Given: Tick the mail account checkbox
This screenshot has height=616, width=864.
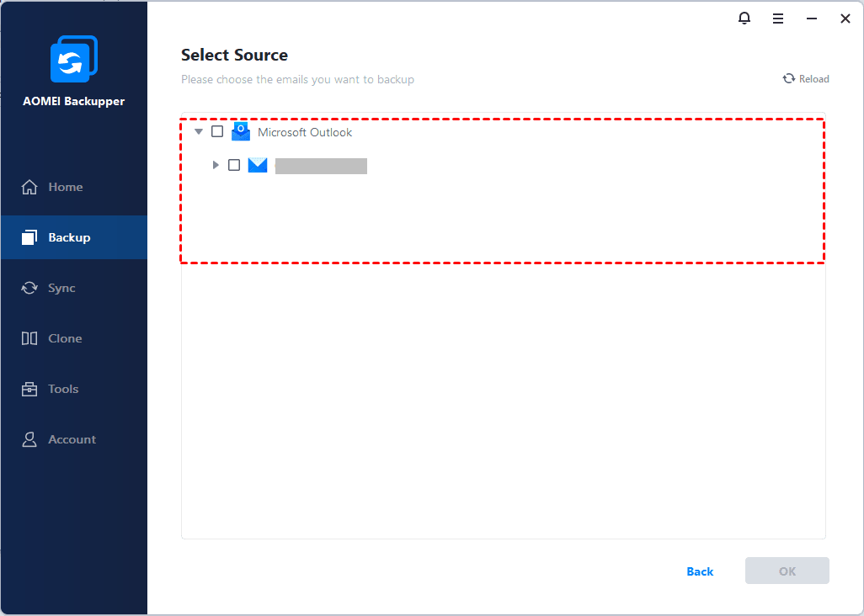Looking at the screenshot, I should pos(234,165).
